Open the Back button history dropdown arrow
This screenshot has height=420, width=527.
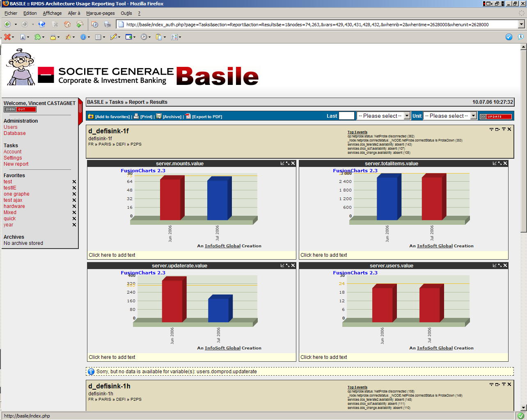(16, 25)
